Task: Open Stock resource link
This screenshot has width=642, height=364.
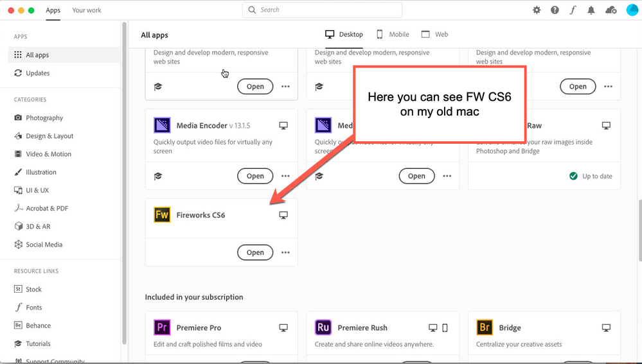Action: pyautogui.click(x=28, y=289)
